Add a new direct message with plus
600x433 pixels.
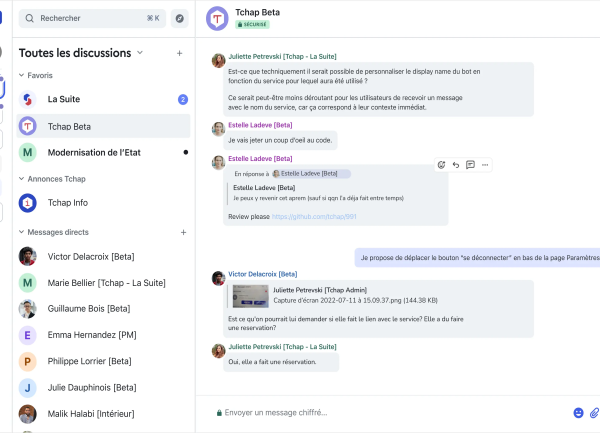[183, 232]
